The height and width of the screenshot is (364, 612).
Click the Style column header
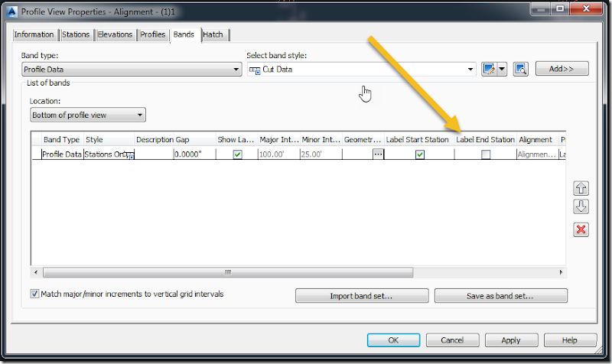point(109,140)
